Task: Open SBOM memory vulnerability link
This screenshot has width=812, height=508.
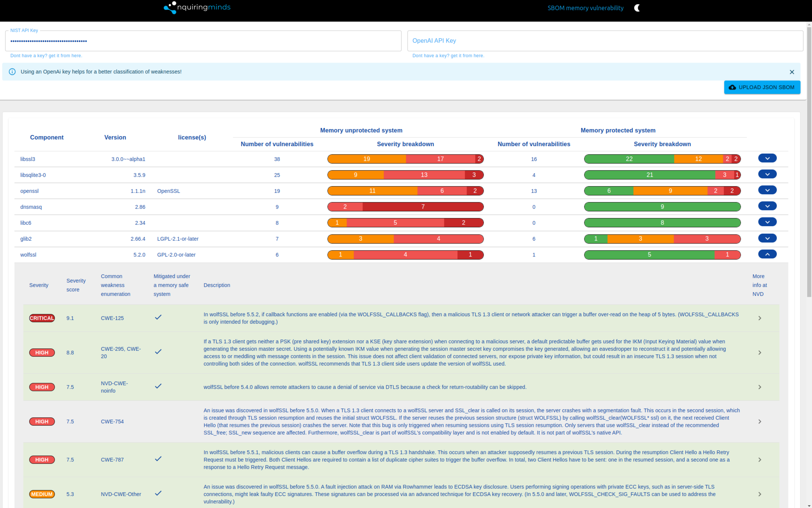Action: pyautogui.click(x=585, y=8)
